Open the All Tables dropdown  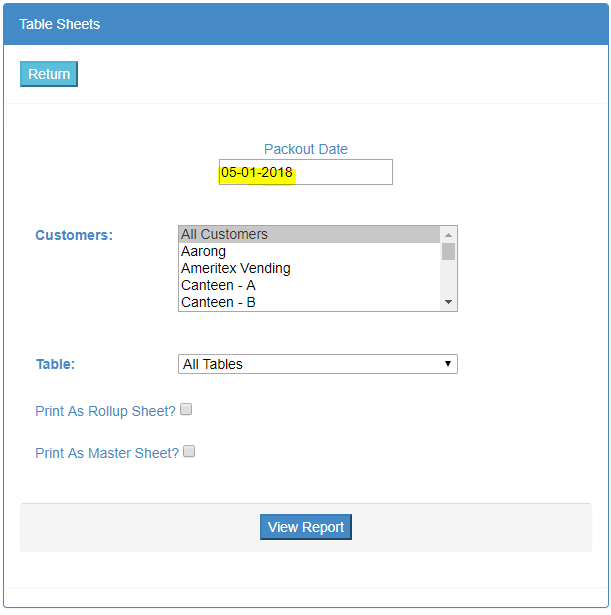[x=318, y=364]
